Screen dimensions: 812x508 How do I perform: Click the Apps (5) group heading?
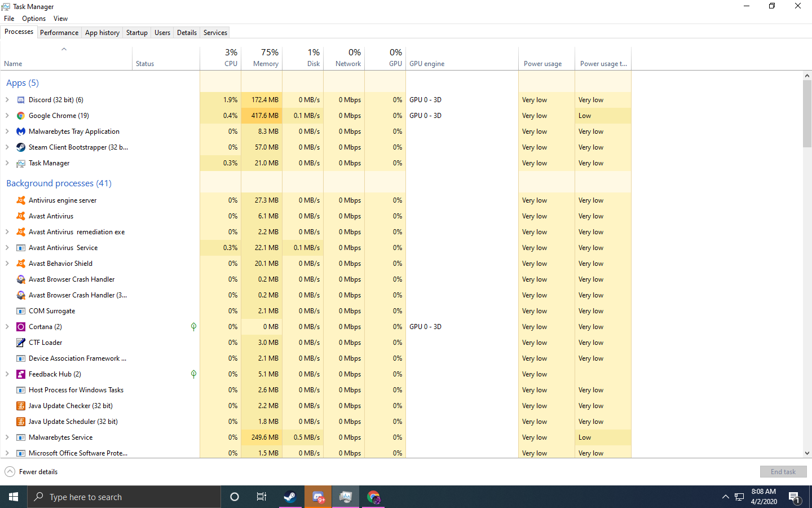tap(23, 83)
